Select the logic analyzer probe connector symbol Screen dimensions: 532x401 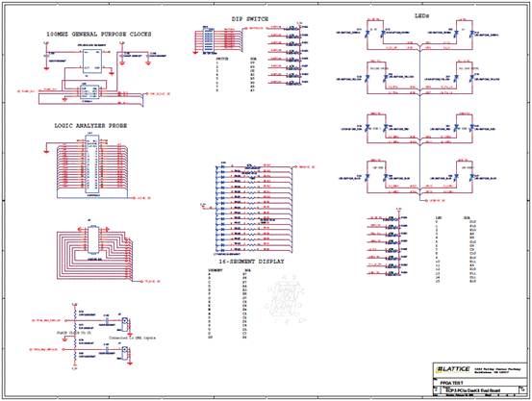pyautogui.click(x=92, y=163)
